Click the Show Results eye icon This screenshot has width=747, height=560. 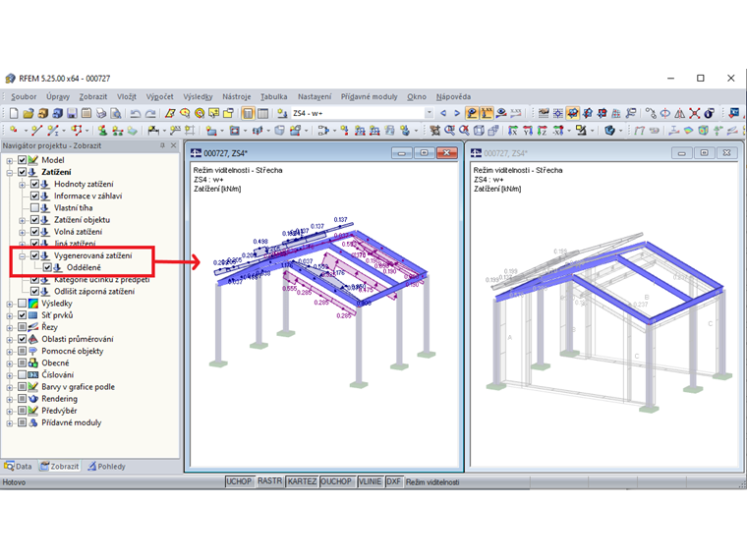click(501, 113)
